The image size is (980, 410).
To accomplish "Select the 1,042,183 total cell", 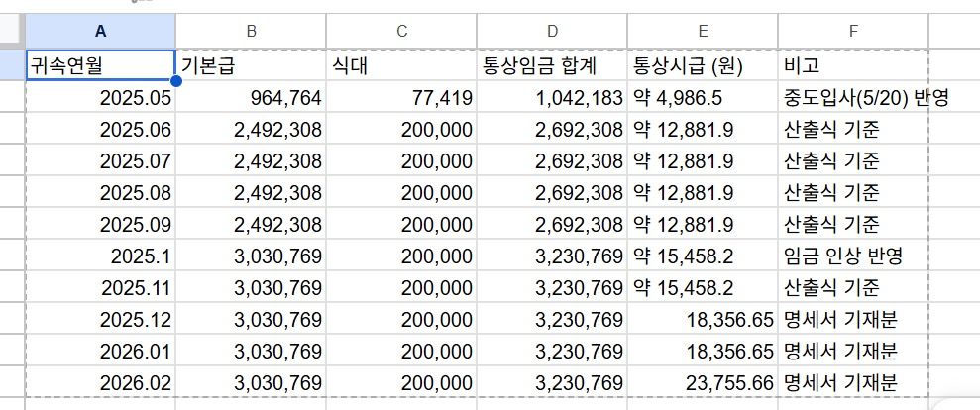I will pos(552,98).
